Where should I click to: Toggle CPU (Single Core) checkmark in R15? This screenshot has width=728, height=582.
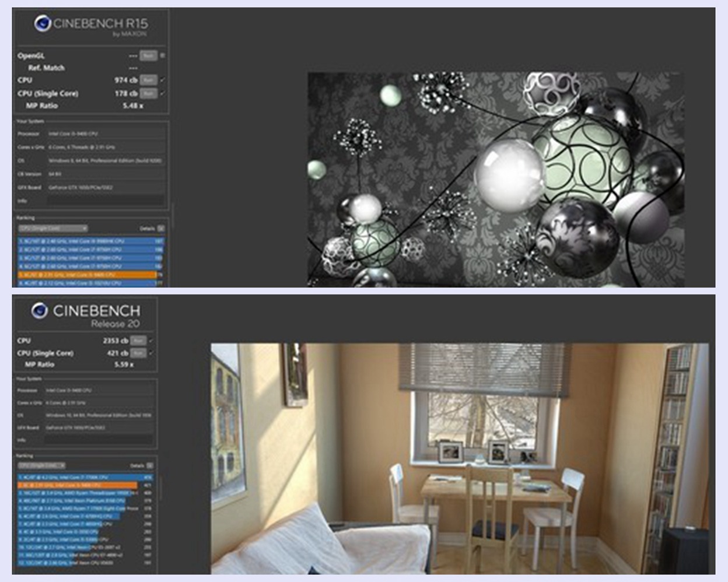click(162, 93)
